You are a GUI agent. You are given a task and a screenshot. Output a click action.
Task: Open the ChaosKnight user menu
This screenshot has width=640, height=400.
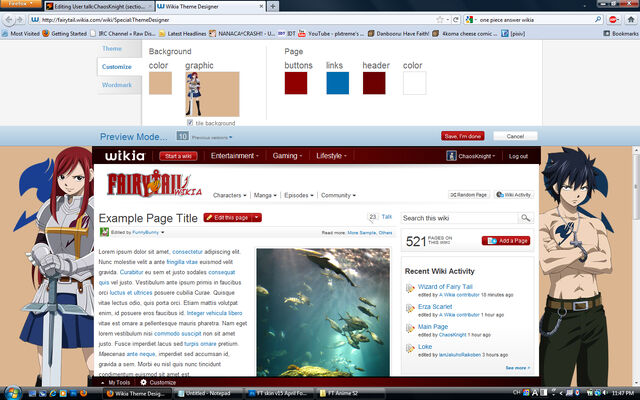pos(471,156)
